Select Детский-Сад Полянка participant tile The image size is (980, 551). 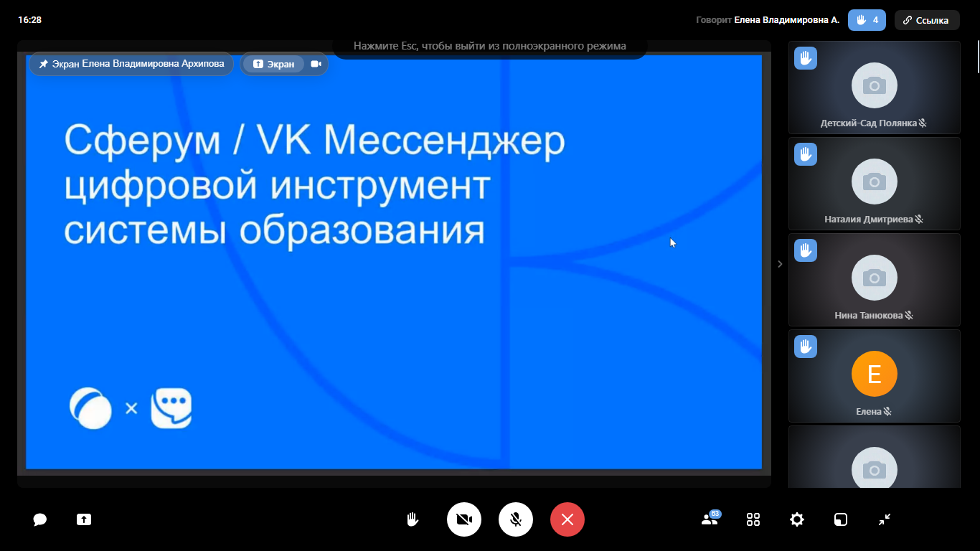coord(874,88)
